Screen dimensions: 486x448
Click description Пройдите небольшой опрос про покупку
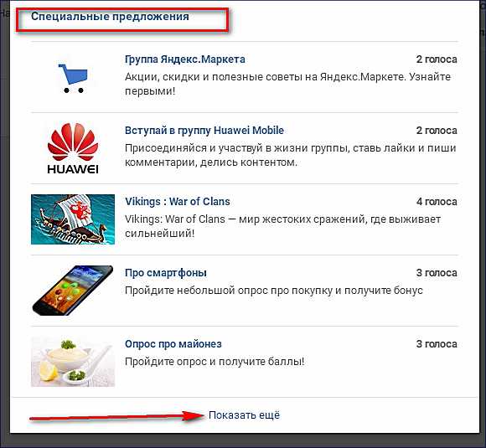point(274,291)
